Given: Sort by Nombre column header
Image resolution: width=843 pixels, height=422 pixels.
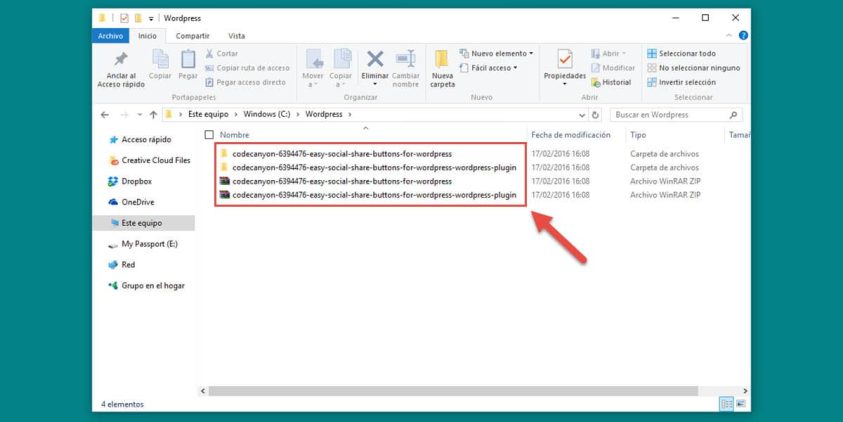Looking at the screenshot, I should tap(234, 135).
